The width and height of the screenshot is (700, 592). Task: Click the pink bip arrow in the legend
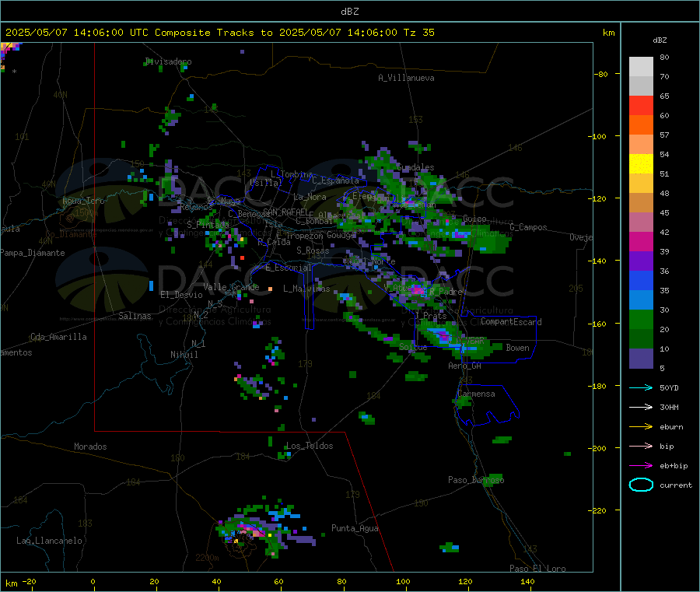(x=641, y=446)
